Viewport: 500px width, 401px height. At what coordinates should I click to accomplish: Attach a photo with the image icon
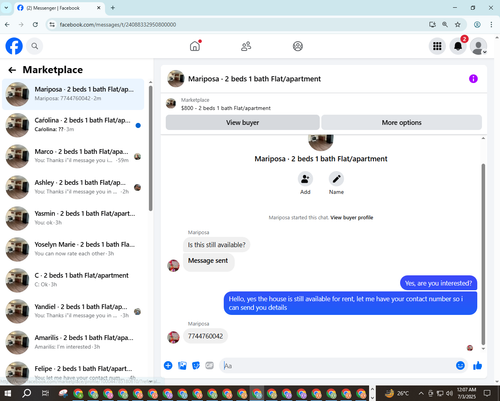182,366
